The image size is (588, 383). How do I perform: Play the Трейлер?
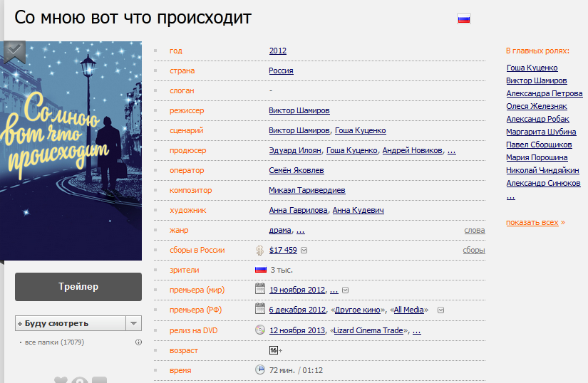pyautogui.click(x=78, y=287)
